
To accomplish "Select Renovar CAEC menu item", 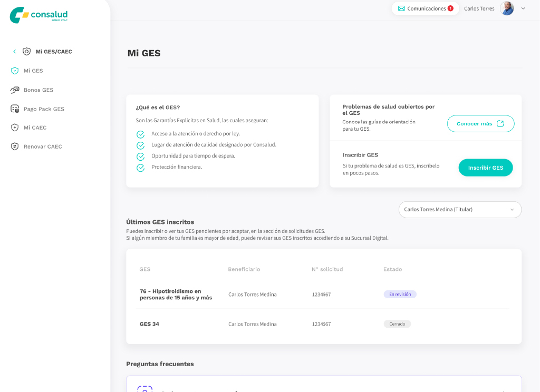I will click(43, 146).
